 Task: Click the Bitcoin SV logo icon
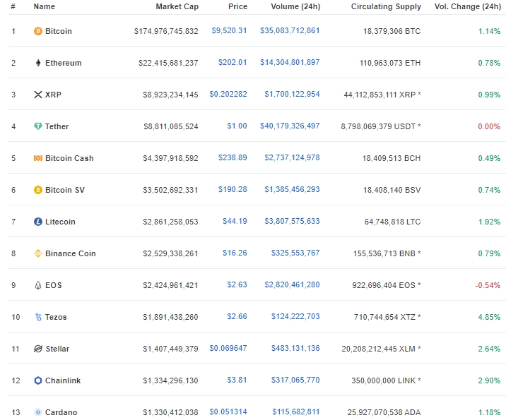pos(38,190)
